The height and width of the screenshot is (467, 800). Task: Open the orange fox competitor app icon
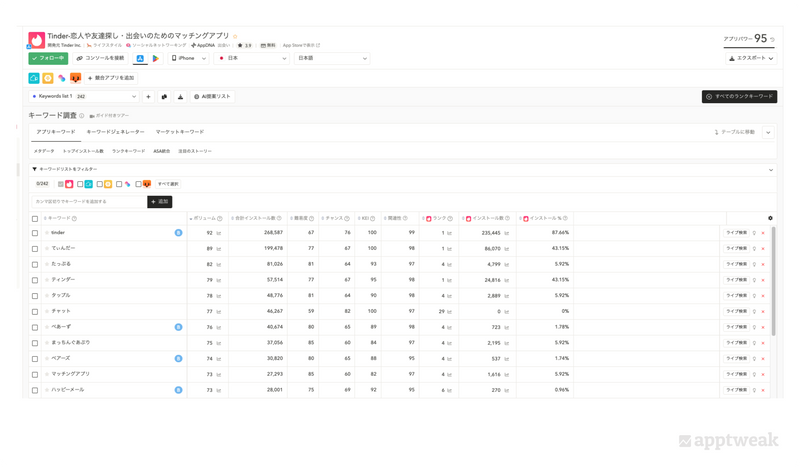click(x=76, y=78)
